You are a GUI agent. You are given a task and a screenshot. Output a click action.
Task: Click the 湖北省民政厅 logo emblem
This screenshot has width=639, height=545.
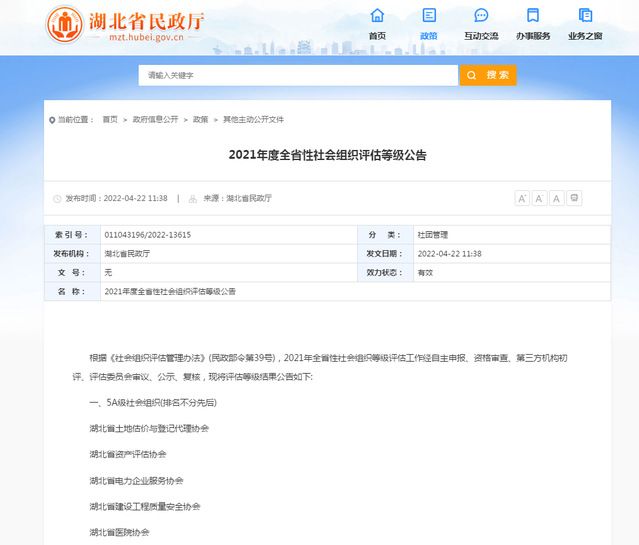coord(66,24)
